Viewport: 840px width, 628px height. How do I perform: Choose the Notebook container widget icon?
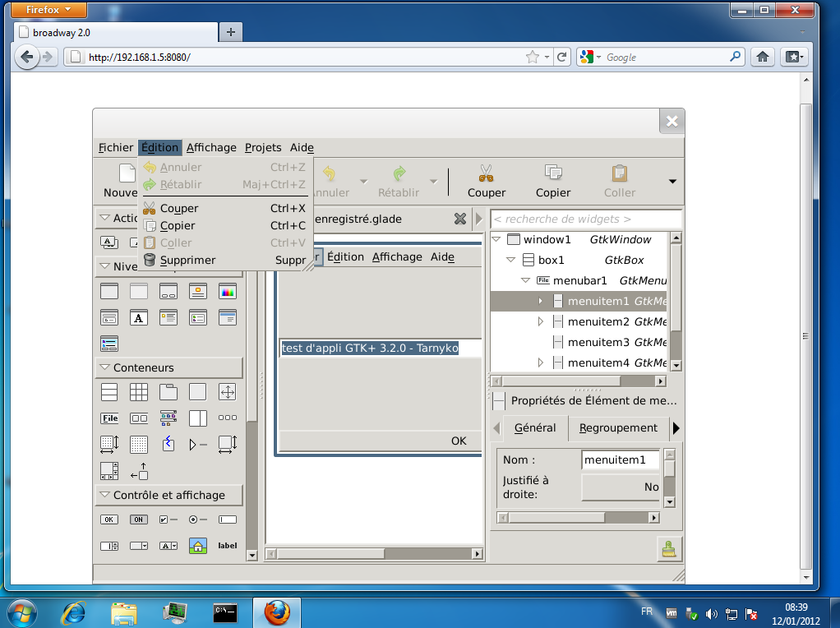(168, 392)
